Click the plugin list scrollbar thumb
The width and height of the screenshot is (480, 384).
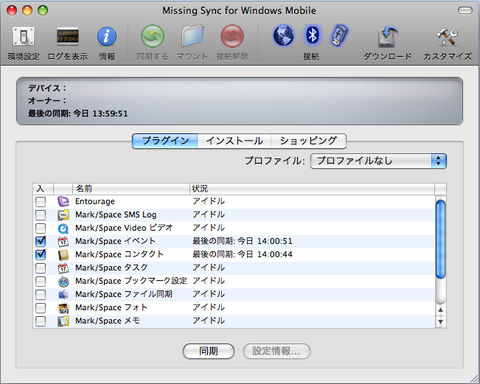pos(441,239)
